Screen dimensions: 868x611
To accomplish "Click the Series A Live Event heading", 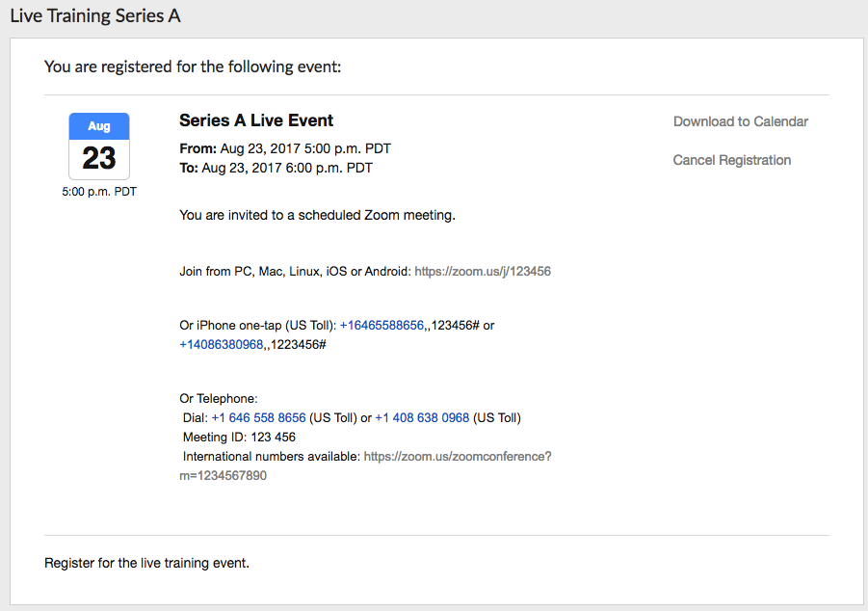I will pyautogui.click(x=256, y=120).
